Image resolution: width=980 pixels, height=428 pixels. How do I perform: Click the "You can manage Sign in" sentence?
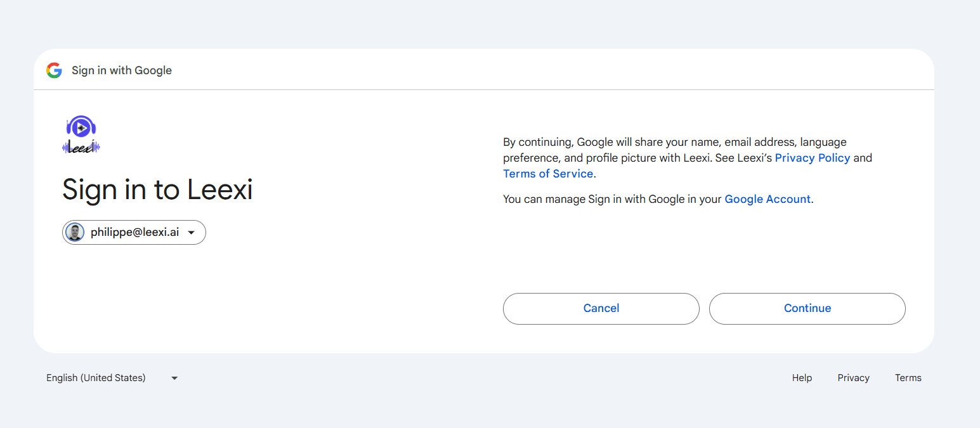[613, 199]
